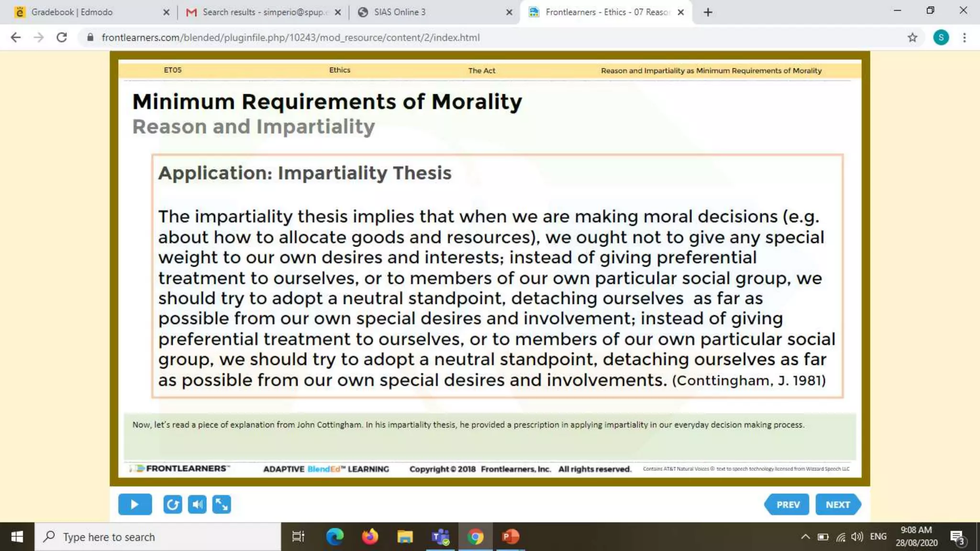Screen dimensions: 980x551
Task: Switch to the Gradebook Edmodo tab
Action: pos(72,12)
